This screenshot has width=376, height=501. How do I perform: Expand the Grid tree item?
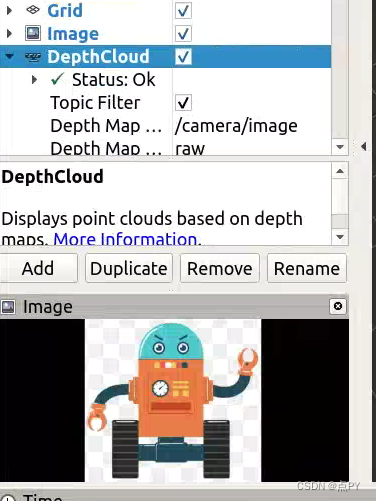pyautogui.click(x=9, y=10)
